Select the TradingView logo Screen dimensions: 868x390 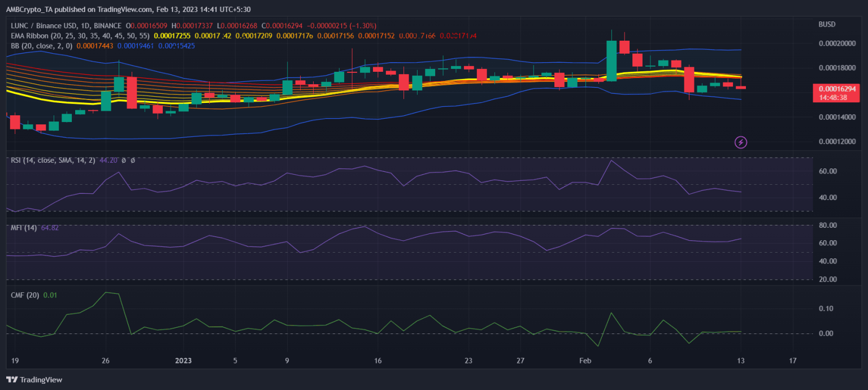tap(34, 380)
